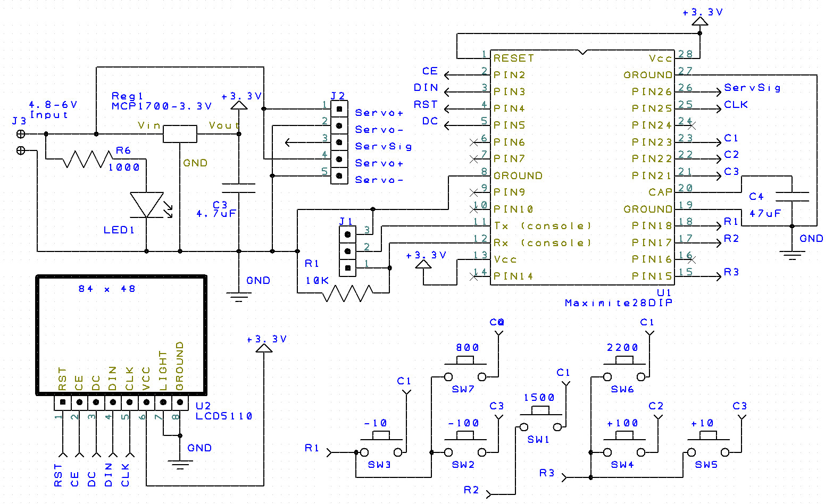The height and width of the screenshot is (504, 833).
Task: Select J2 connector pin 1 square pad
Action: point(339,109)
